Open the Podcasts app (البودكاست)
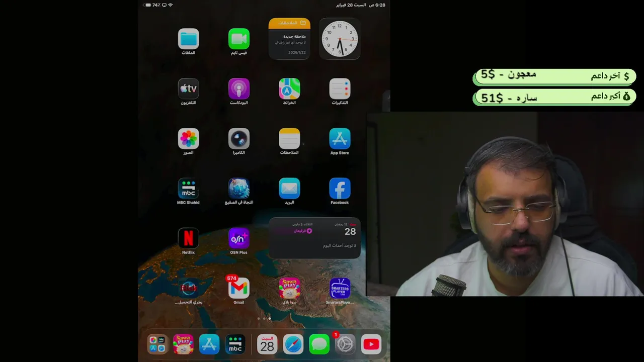Viewport: 644px width, 362px height. pyautogui.click(x=238, y=88)
